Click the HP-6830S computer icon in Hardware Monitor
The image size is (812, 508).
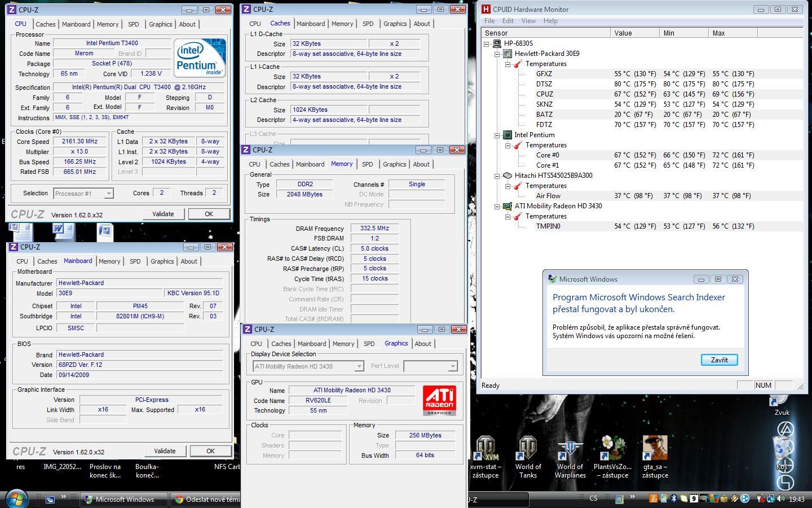coord(497,43)
